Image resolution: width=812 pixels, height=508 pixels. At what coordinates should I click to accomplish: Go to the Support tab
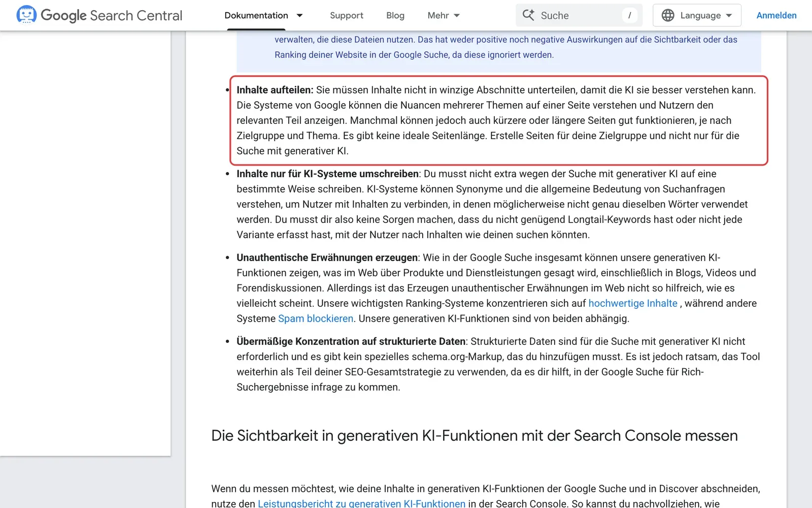tap(347, 15)
